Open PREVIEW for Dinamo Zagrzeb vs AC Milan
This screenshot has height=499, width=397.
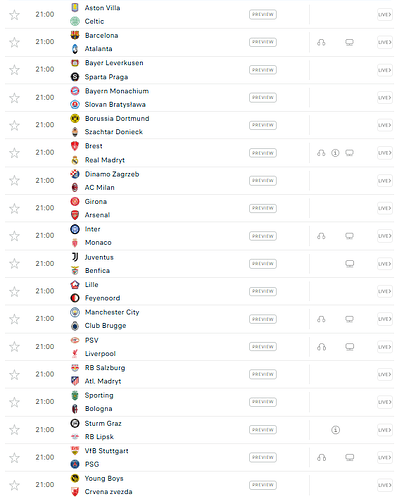263,181
